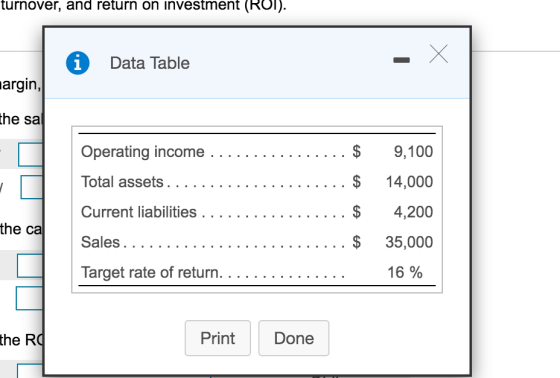Select the Target rate of return label
The image size is (560, 378).
point(151,272)
